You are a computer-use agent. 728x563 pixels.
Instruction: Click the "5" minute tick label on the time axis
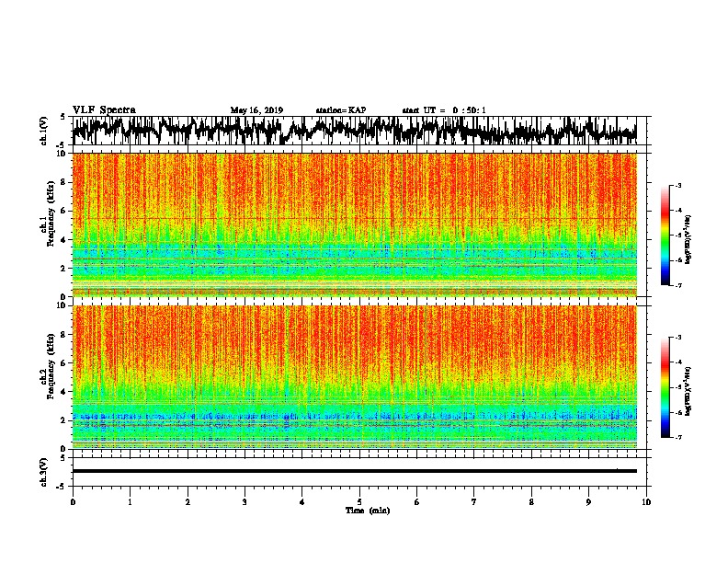pyautogui.click(x=359, y=502)
